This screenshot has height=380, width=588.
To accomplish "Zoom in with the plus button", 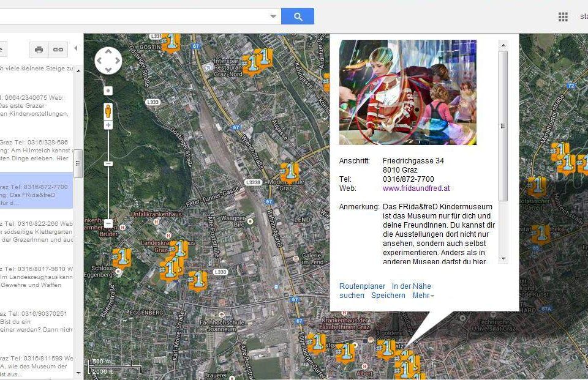I will pyautogui.click(x=108, y=125).
